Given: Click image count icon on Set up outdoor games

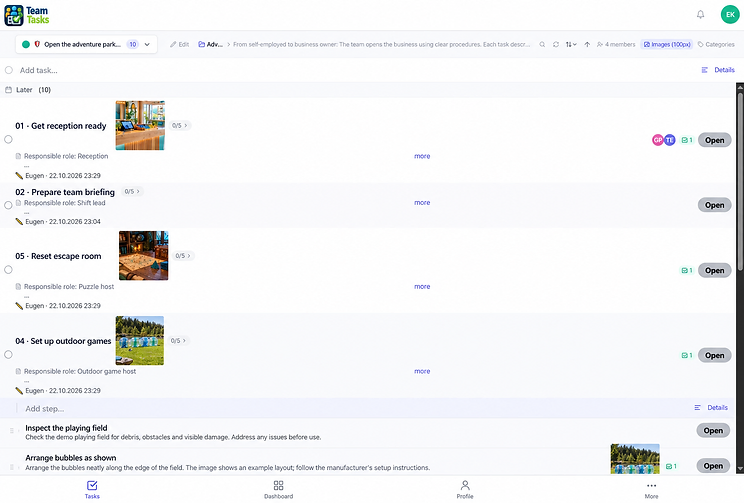Looking at the screenshot, I should [x=687, y=355].
